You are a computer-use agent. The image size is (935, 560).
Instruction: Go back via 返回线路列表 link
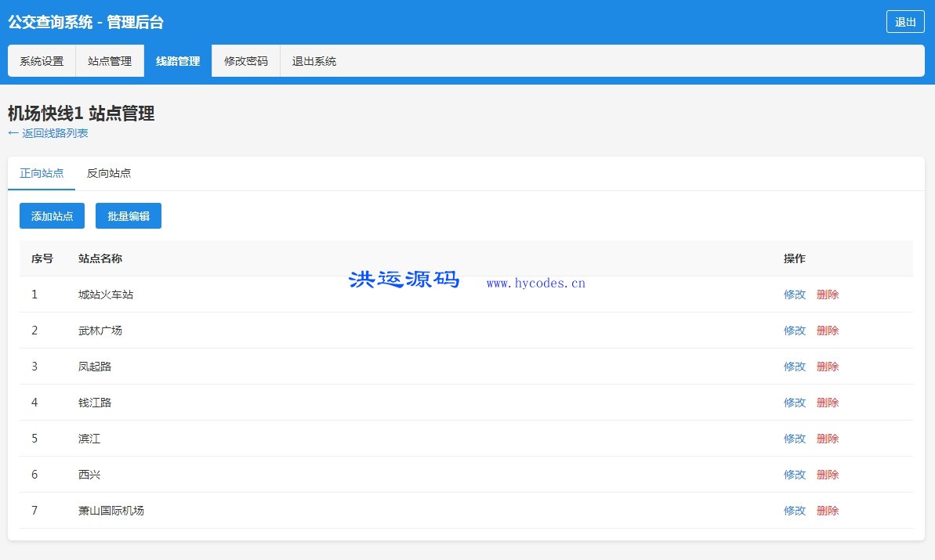click(x=49, y=133)
